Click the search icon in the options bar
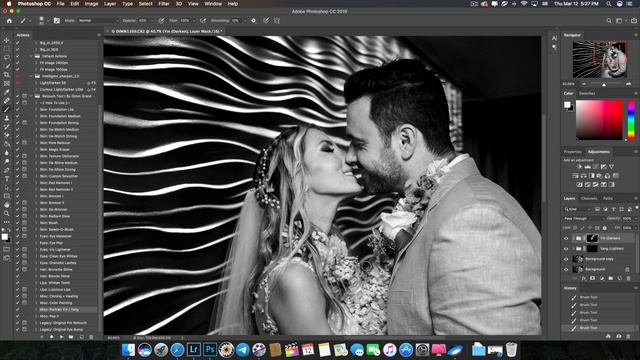This screenshot has height=360, width=640. tap(609, 20)
